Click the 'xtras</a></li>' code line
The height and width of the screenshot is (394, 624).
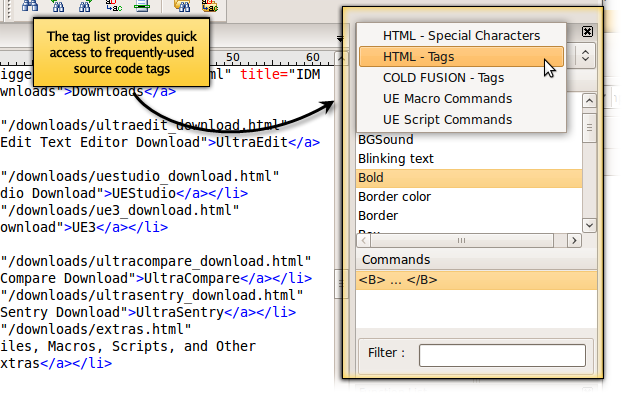56,363
